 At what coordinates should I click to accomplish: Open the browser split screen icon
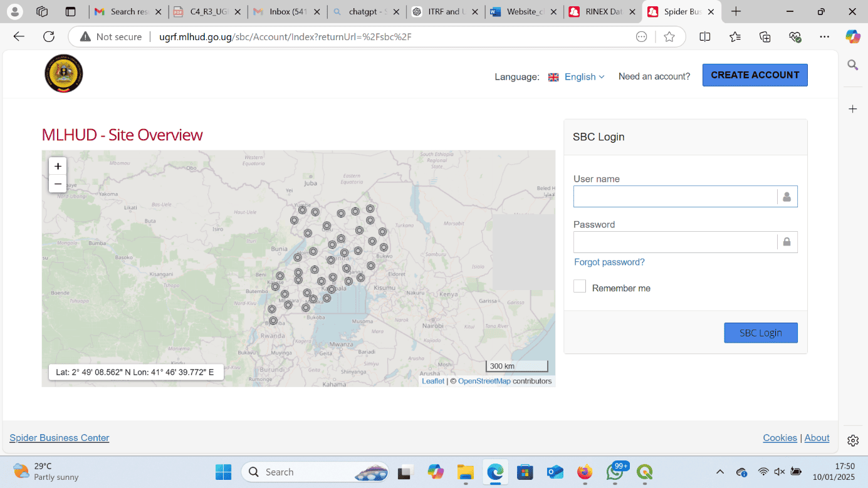point(705,37)
